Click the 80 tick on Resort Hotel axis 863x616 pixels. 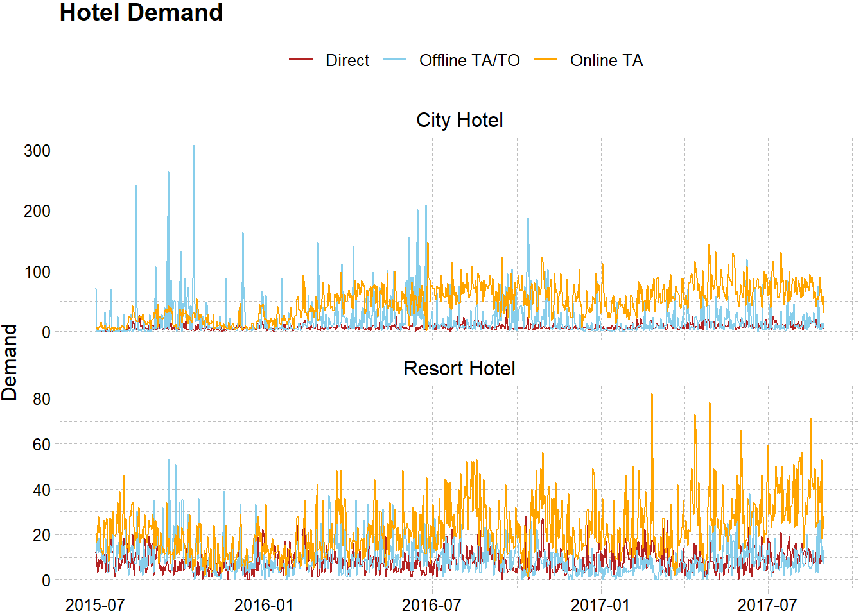click(x=42, y=399)
